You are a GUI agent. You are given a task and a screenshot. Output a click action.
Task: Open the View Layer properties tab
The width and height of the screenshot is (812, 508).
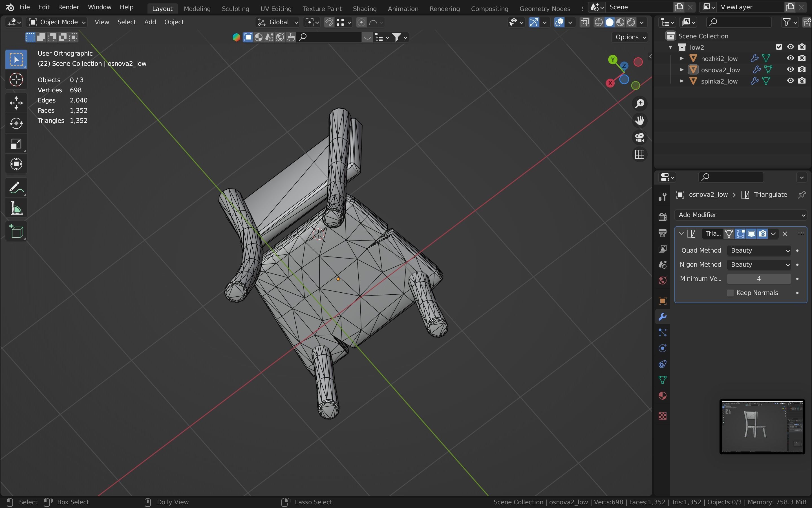[x=662, y=249]
